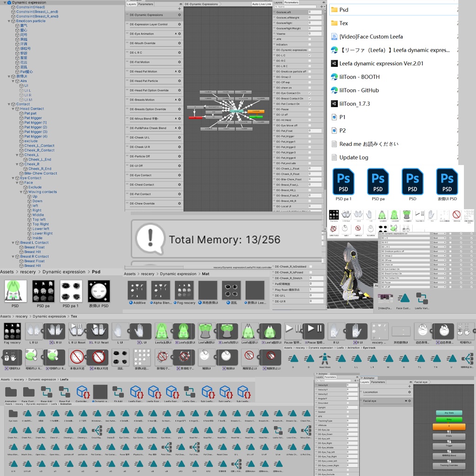Select the FX Add animator controller icon
This screenshot has width=476, height=476.
(118, 391)
